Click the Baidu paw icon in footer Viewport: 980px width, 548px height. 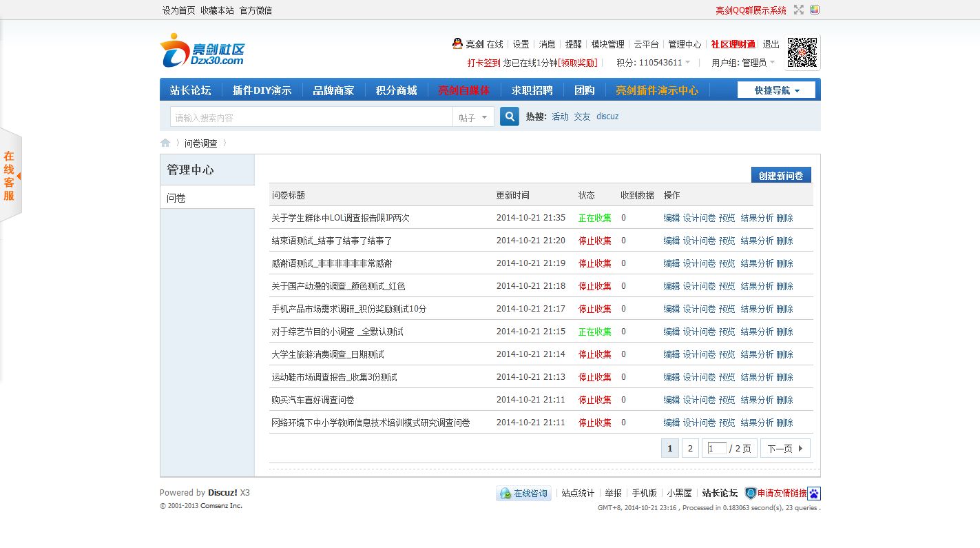pos(814,494)
